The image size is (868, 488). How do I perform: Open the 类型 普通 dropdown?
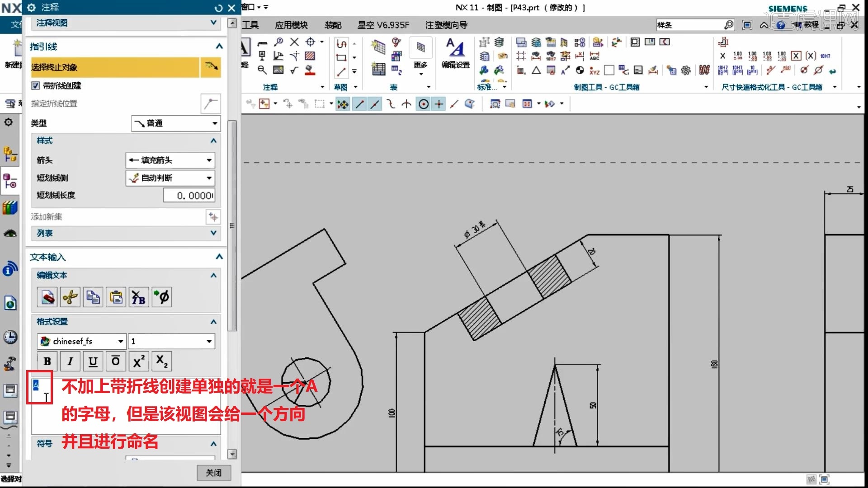(x=176, y=123)
